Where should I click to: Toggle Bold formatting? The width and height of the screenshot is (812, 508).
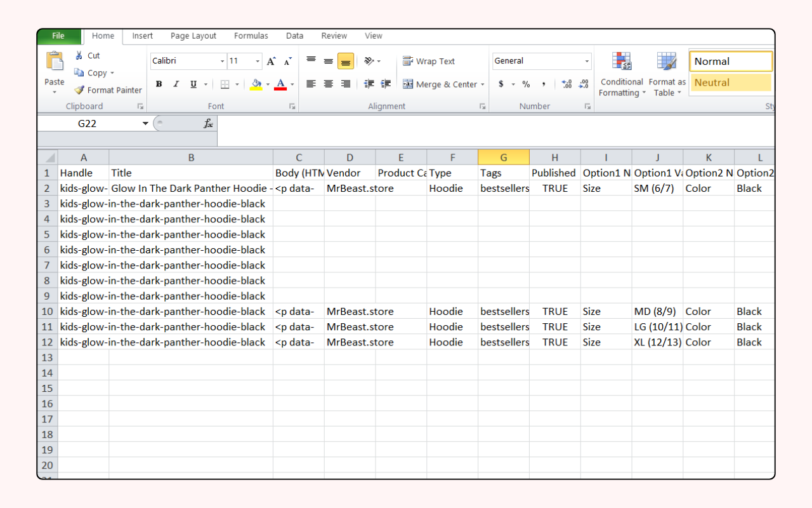tap(159, 84)
